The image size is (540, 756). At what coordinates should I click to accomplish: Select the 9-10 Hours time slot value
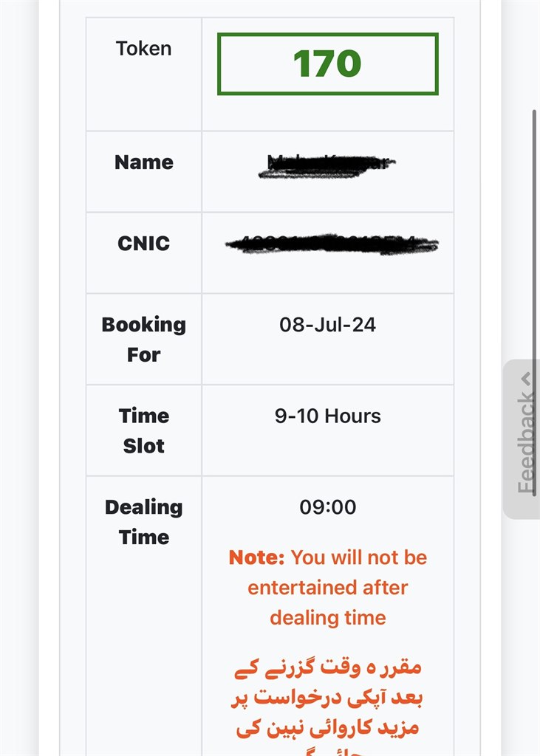pos(327,416)
